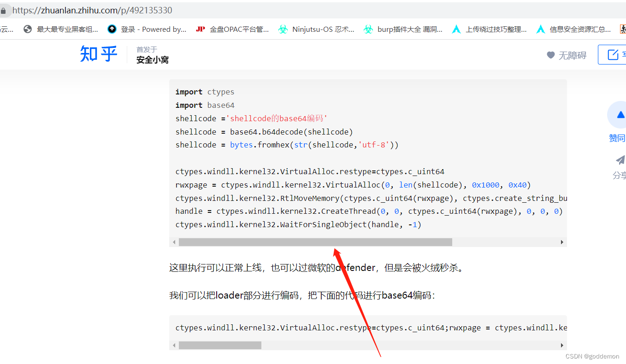Click the second code block's right scroll arrow
Screen dimensions: 626x364
click(x=562, y=345)
